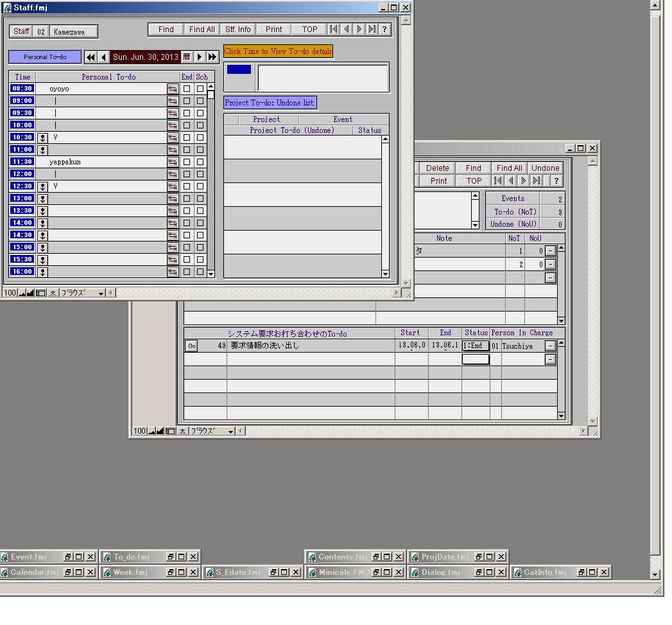Expand mode popup in the project window

(212, 431)
